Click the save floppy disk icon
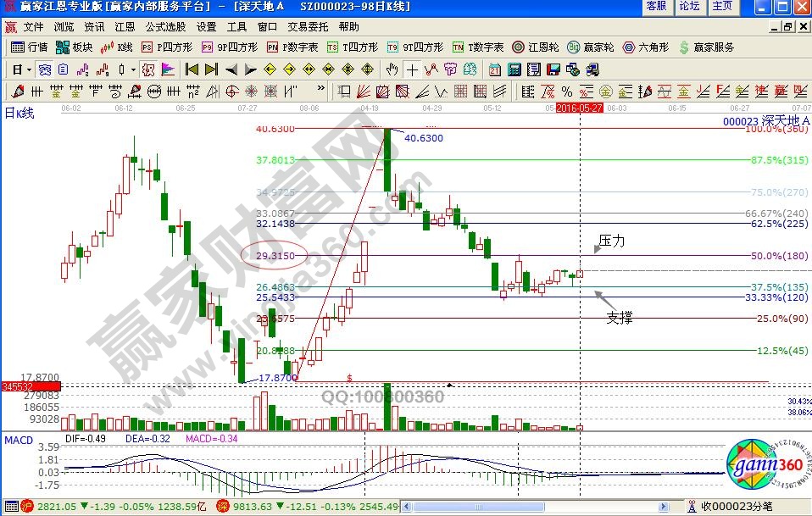Viewport: 812px width, 516px height. pyautogui.click(x=553, y=69)
